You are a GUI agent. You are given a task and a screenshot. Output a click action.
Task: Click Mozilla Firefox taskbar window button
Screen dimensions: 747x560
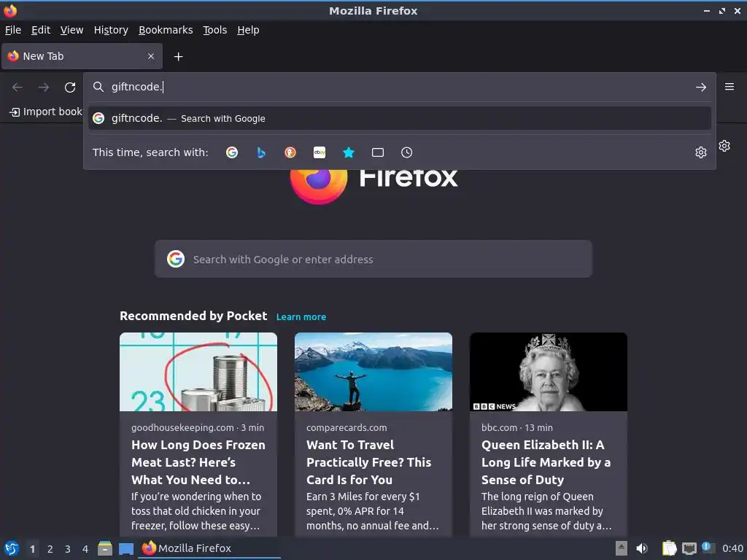pos(209,548)
